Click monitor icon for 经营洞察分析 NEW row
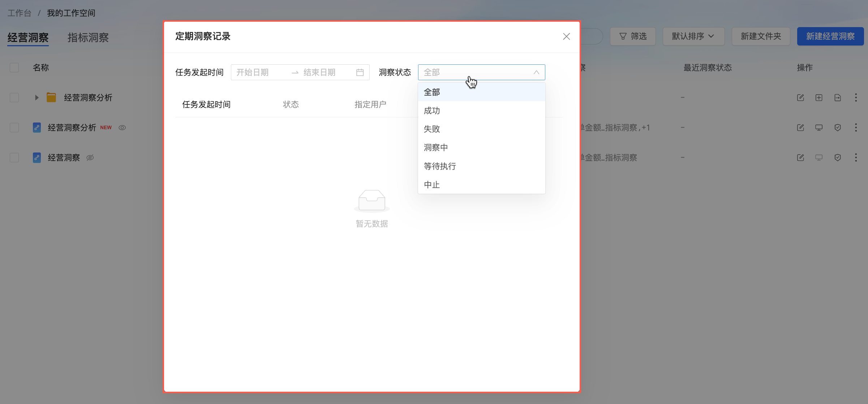Viewport: 868px width, 404px height. 819,128
